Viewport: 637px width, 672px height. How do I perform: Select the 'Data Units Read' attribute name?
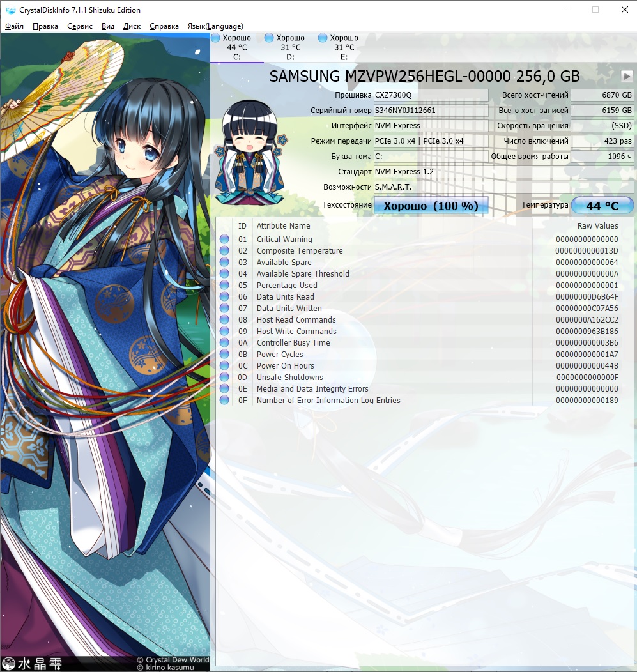pyautogui.click(x=285, y=296)
